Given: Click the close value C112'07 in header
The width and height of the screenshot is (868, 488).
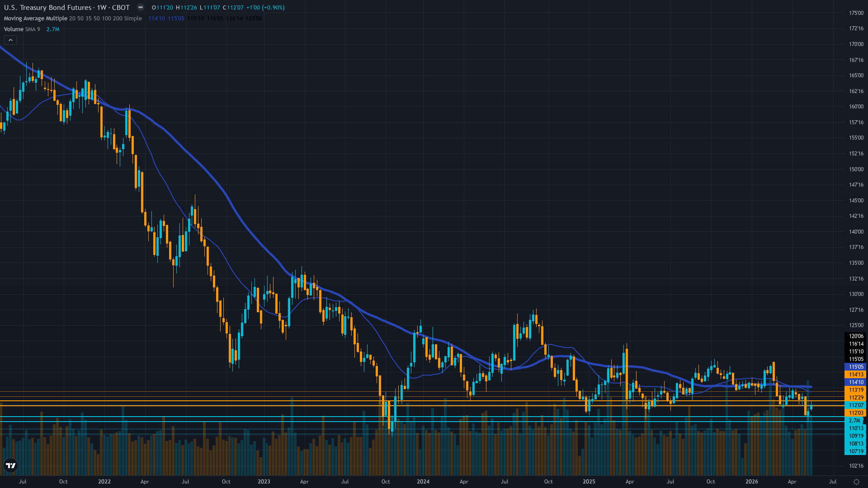Looking at the screenshot, I should click(x=233, y=8).
